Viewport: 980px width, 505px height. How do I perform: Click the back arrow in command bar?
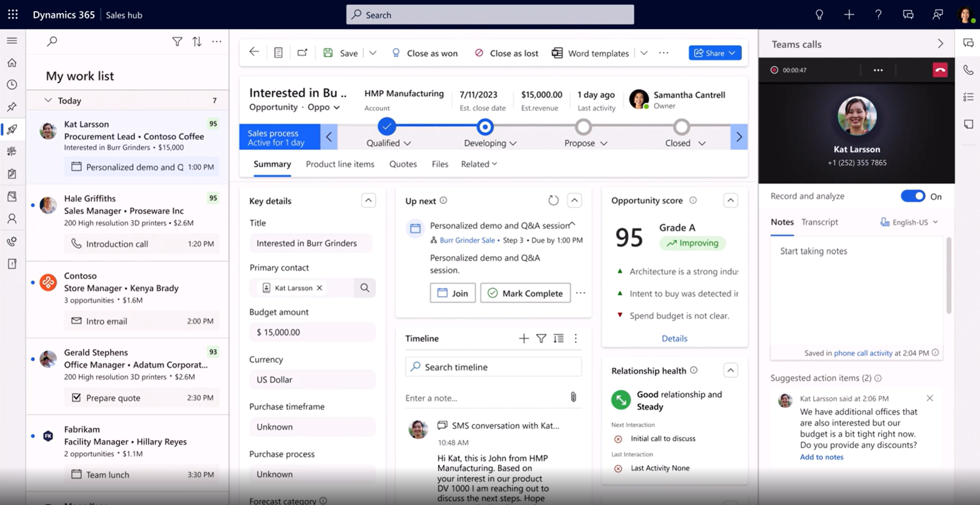click(254, 52)
